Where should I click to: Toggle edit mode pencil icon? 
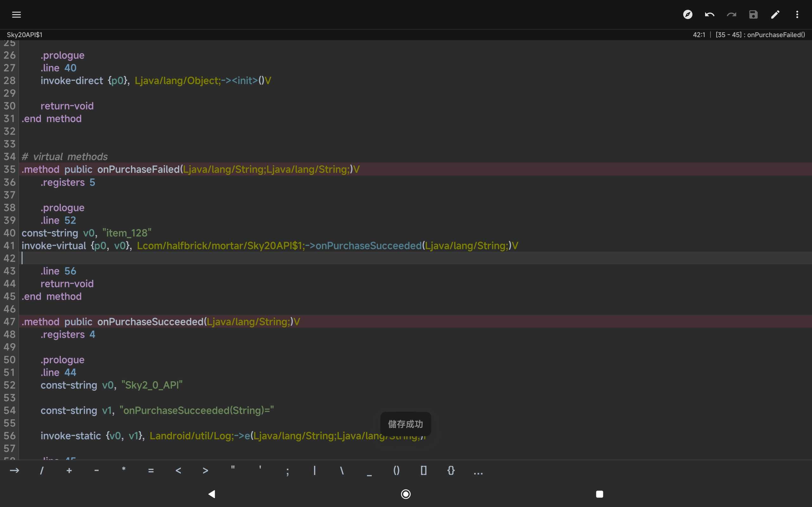click(x=775, y=15)
